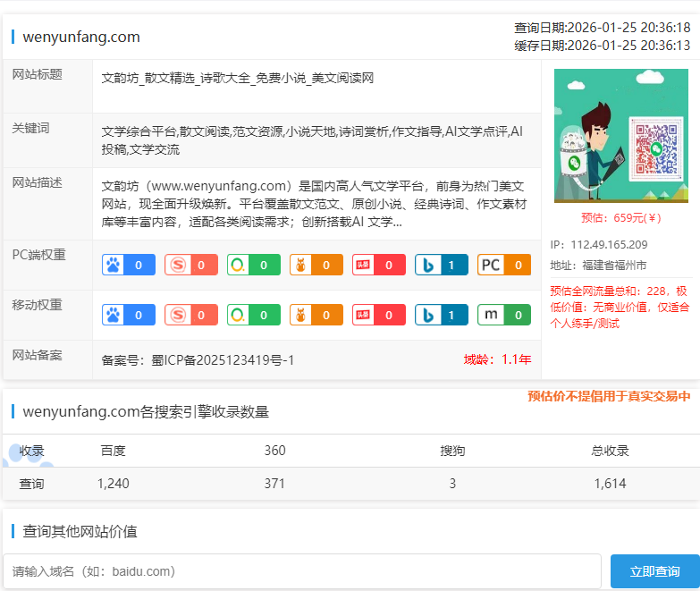Click the Baidu paw badge in PC端权重 row
700x591 pixels.
pyautogui.click(x=129, y=265)
